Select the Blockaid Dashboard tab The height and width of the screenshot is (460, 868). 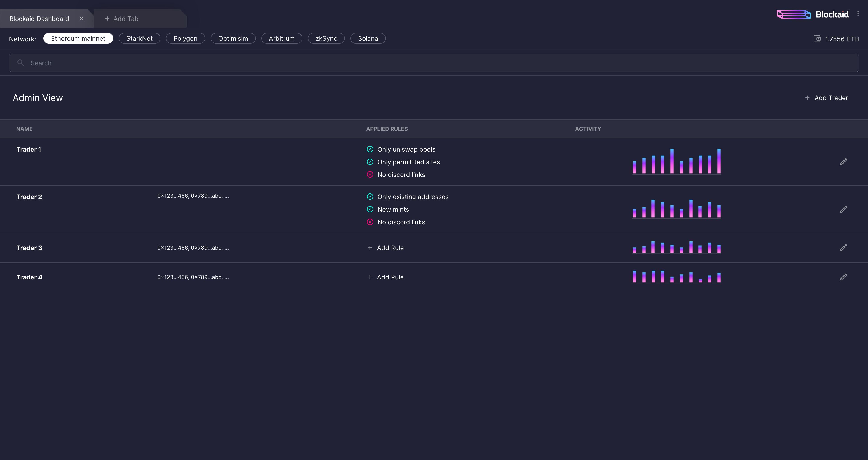pos(39,19)
